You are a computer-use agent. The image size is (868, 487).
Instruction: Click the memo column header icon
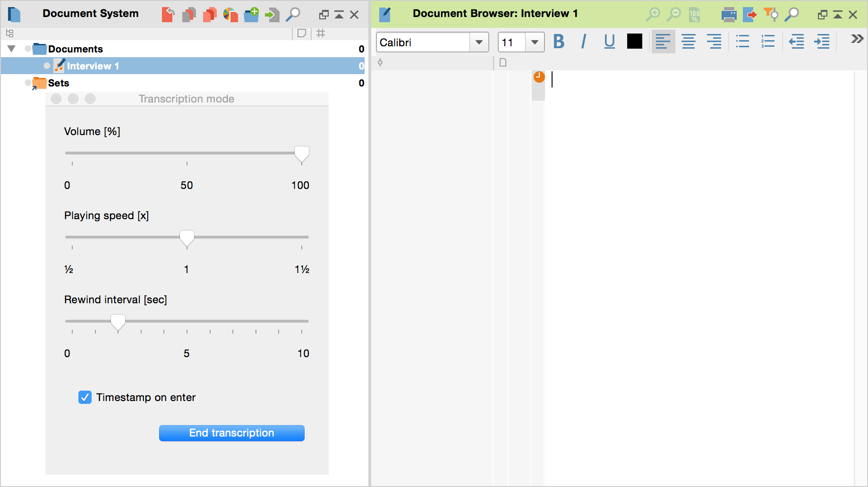tap(302, 33)
